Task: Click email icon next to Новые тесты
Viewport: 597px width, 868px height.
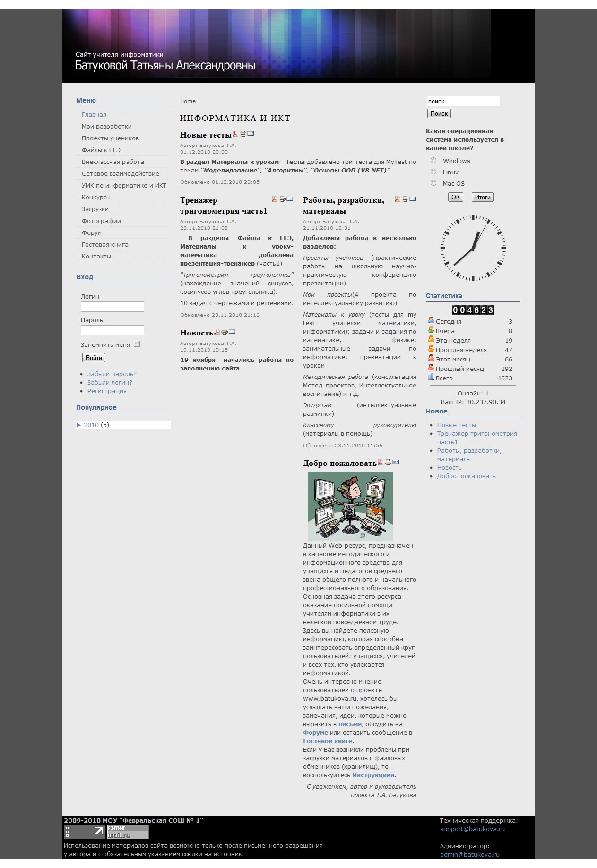Action: pos(251,134)
